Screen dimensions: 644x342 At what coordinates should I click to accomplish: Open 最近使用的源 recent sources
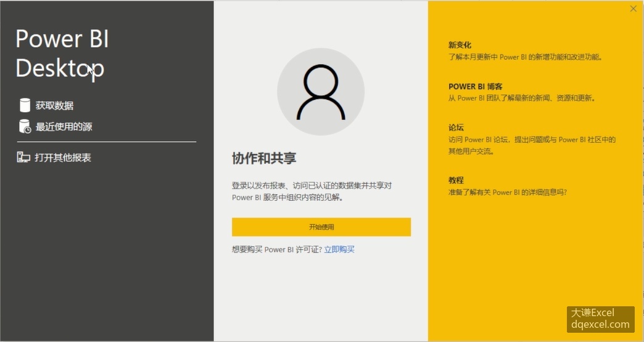[64, 127]
